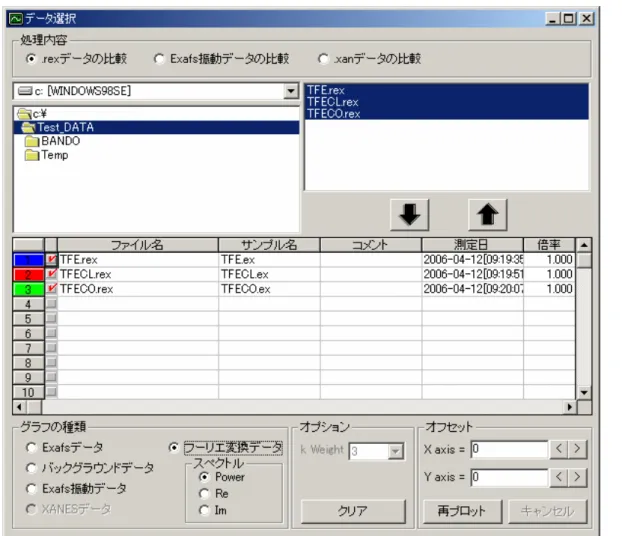Click the 倍率 column header
622x536 pixels.
[549, 245]
